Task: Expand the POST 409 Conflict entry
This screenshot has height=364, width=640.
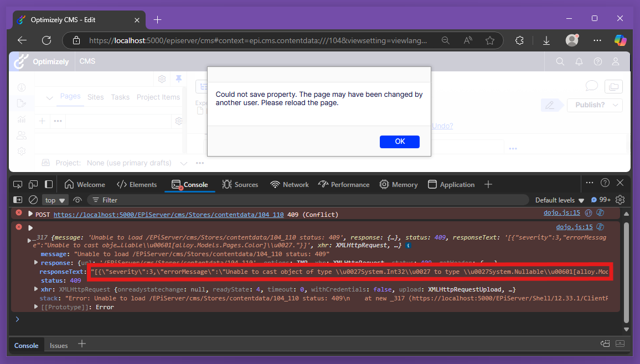Action: tap(30, 214)
